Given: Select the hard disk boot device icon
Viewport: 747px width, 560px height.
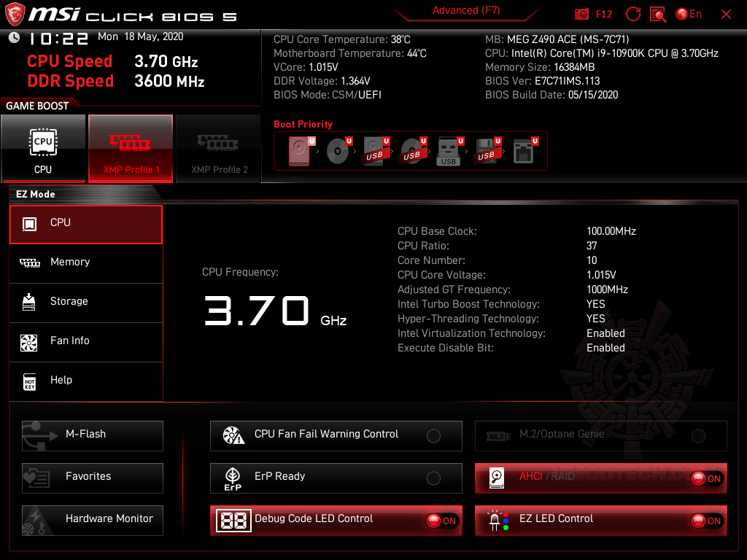Looking at the screenshot, I should click(x=301, y=151).
